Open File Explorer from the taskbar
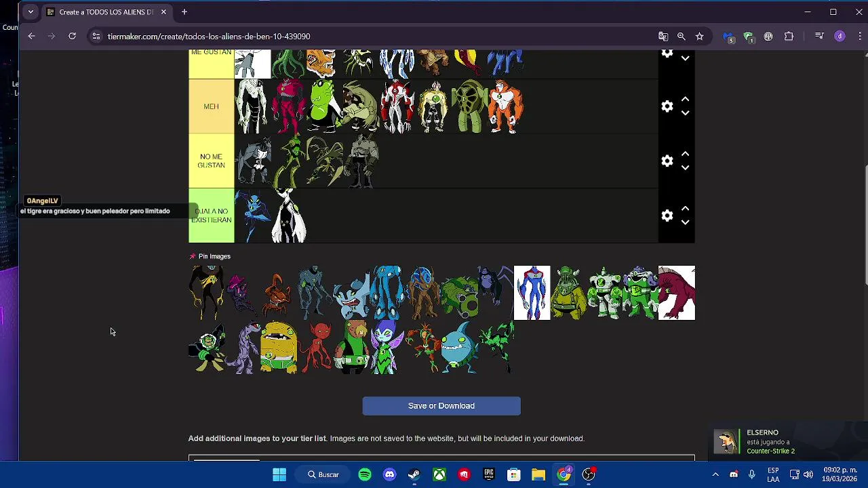This screenshot has height=488, width=868. [538, 474]
